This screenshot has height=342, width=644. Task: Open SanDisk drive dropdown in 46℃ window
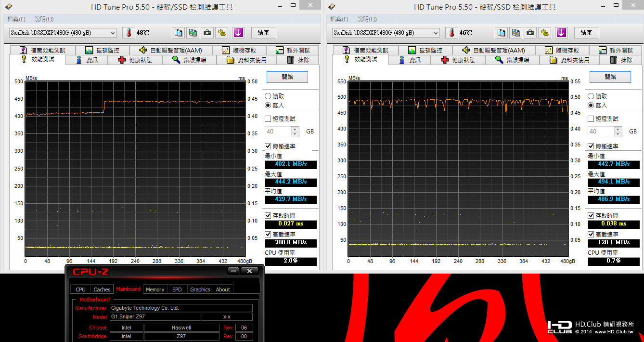[x=386, y=33]
